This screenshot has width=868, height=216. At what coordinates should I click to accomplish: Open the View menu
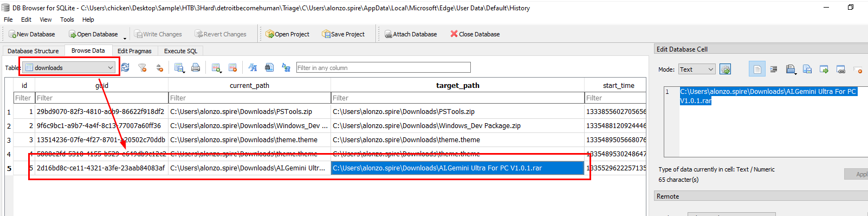46,20
